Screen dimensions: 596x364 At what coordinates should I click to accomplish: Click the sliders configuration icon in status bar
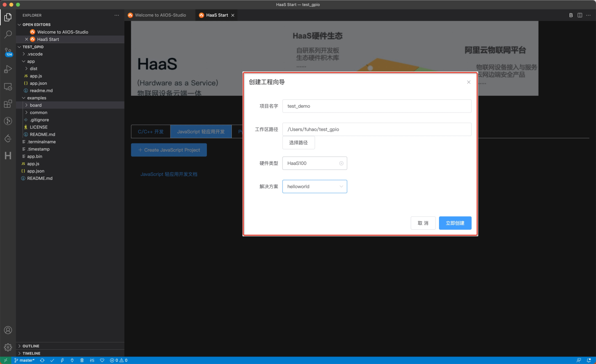point(92,360)
